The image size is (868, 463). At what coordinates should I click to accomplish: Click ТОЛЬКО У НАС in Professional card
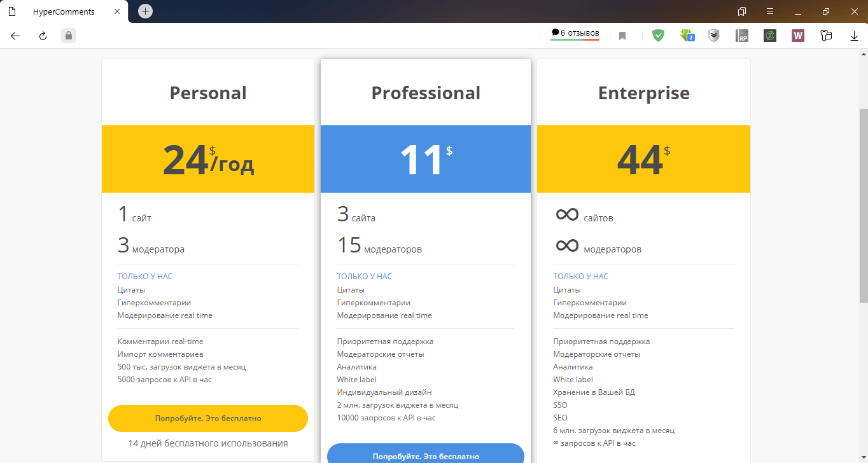365,277
